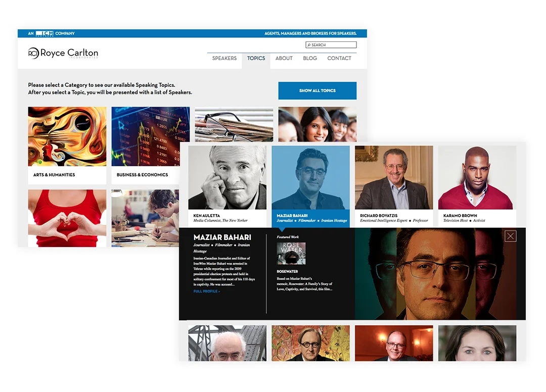Click 'Agents, Managers and Brokers for Speakers' text
The image size is (546, 392).
pos(310,33)
